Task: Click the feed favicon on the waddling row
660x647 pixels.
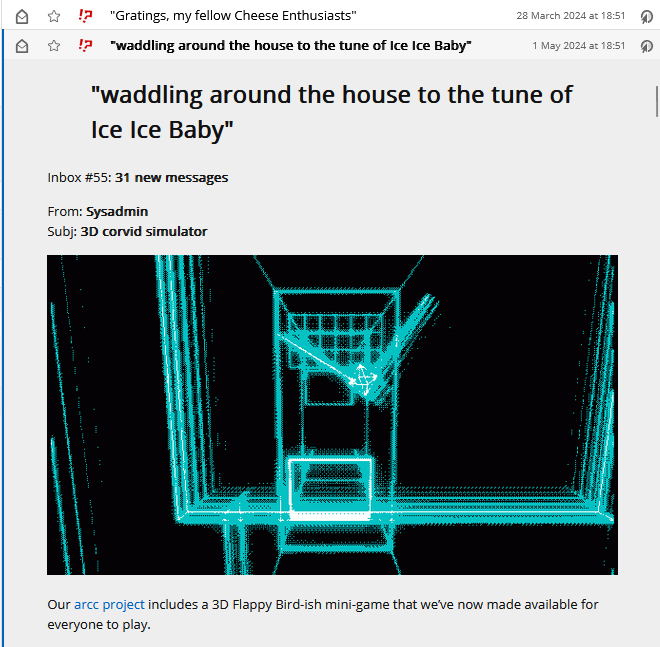Action: click(86, 46)
